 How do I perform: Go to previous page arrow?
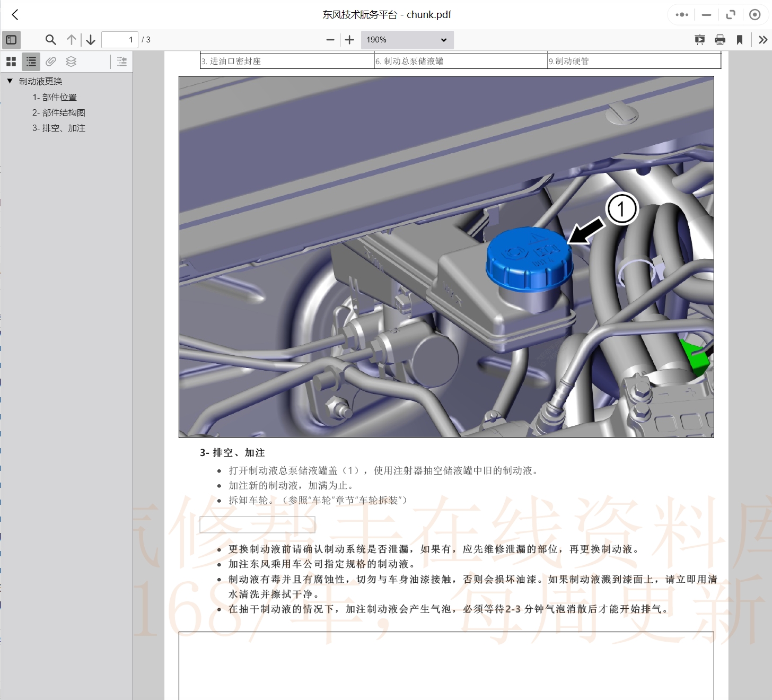pyautogui.click(x=72, y=40)
